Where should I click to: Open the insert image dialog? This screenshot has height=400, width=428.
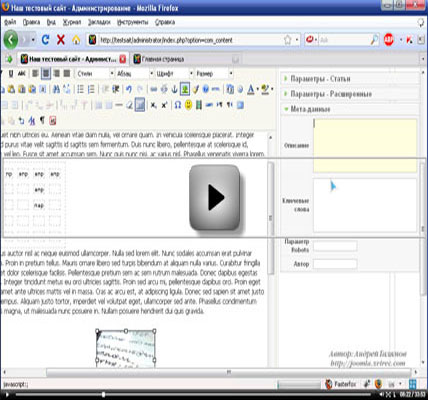(185, 89)
